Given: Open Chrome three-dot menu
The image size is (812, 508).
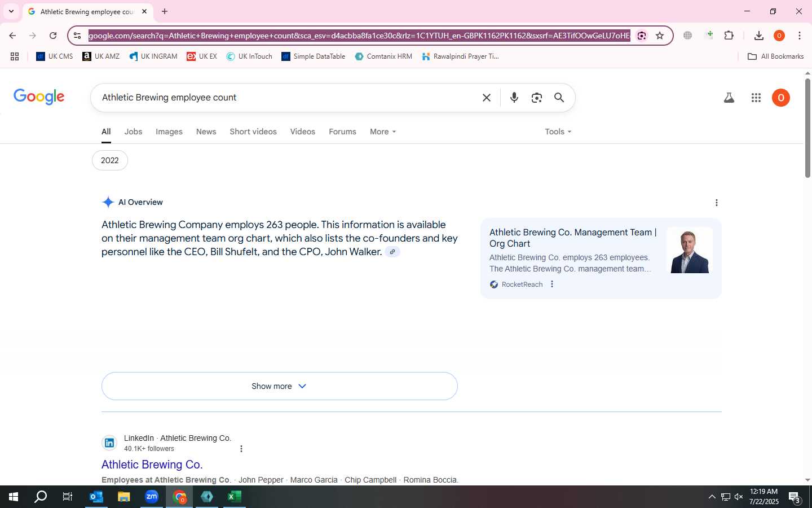Looking at the screenshot, I should click(x=800, y=36).
